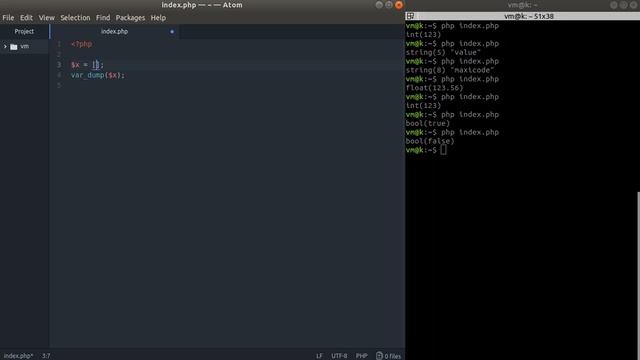Image resolution: width=640 pixels, height=360 pixels.
Task: Close the terminal window
Action: pos(633,5)
